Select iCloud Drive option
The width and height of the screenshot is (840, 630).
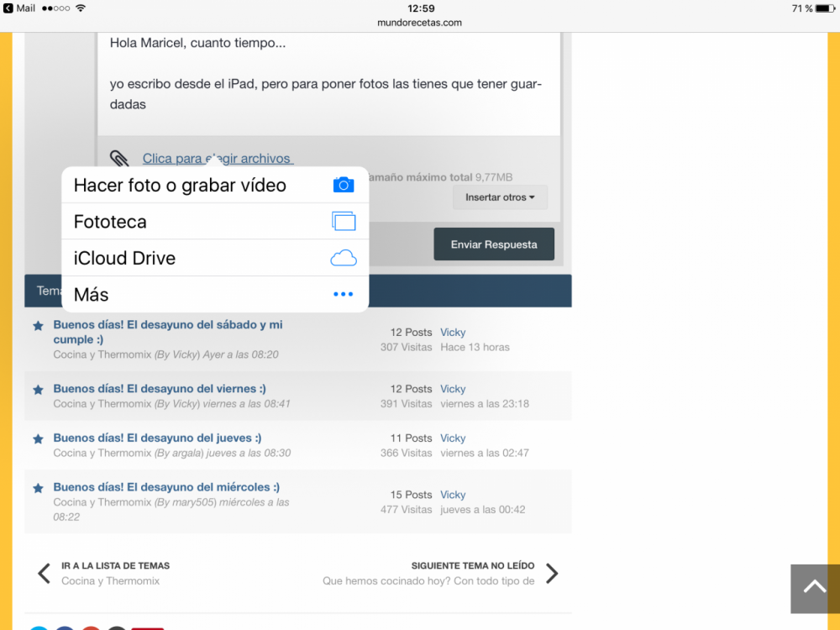pyautogui.click(x=124, y=258)
